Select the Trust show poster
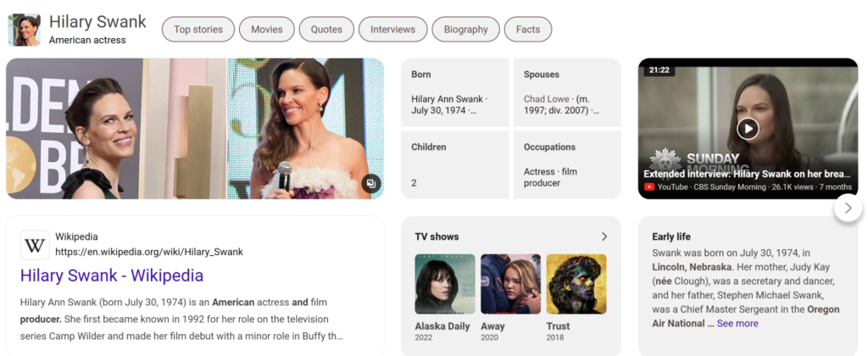This screenshot has height=356, width=868. click(576, 285)
